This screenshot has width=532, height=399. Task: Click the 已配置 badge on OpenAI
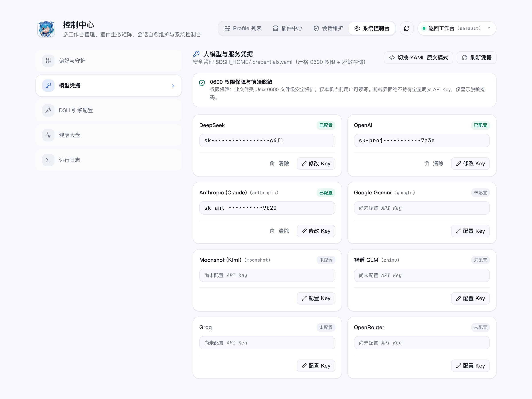click(480, 125)
